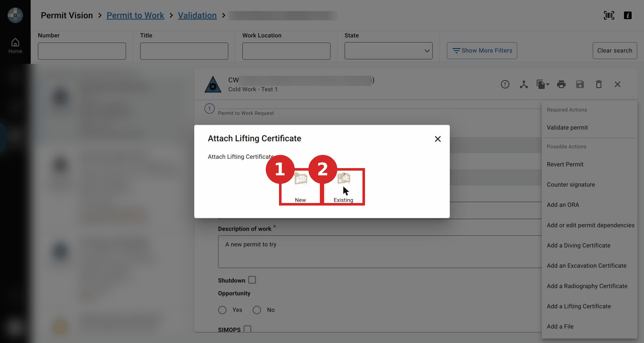Close the Attach Lifting Certificate dialog
The image size is (644, 343).
438,139
